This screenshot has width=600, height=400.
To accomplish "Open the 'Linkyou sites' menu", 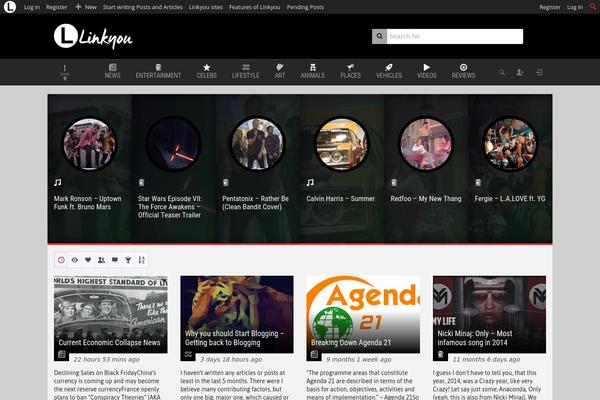I will [x=205, y=7].
